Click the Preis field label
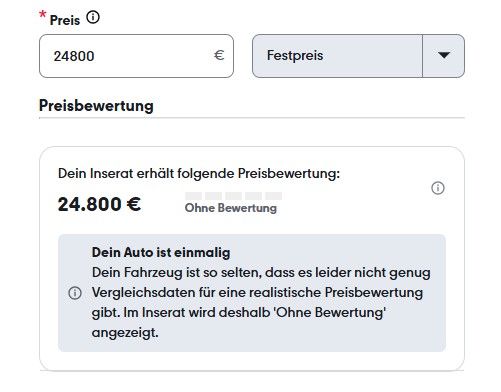 [65, 20]
